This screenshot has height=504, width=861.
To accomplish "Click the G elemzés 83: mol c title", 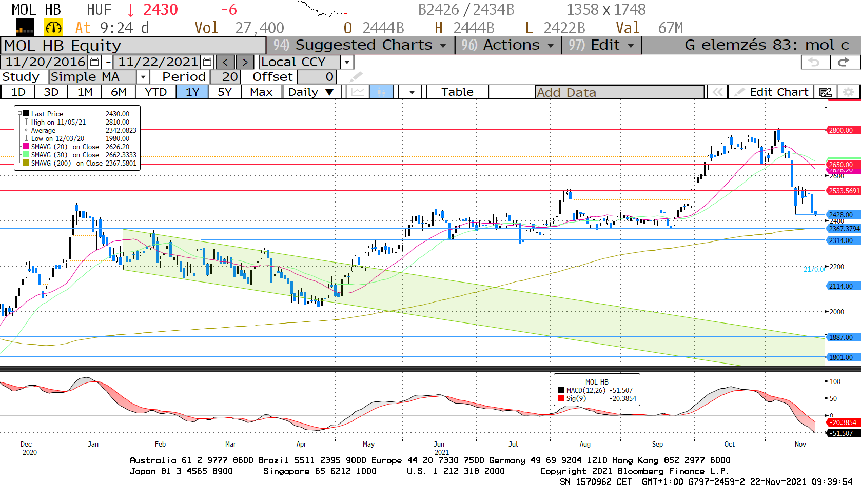I will tap(767, 45).
